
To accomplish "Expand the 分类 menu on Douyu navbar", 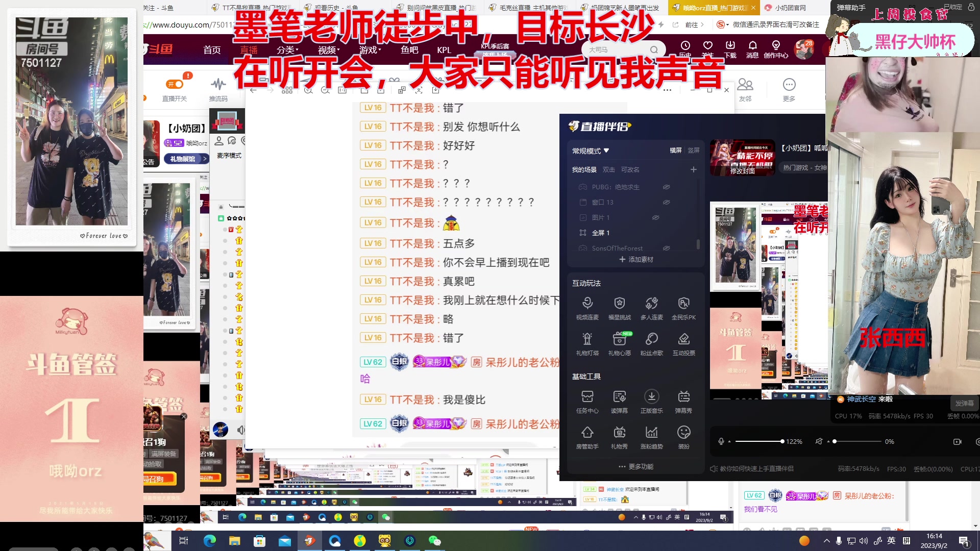I will pyautogui.click(x=285, y=49).
